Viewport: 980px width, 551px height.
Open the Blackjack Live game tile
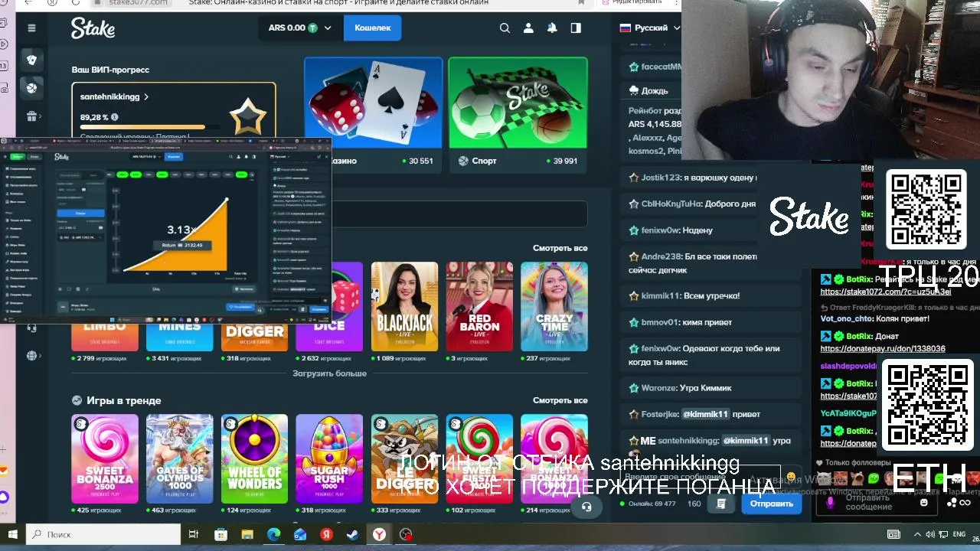(404, 306)
